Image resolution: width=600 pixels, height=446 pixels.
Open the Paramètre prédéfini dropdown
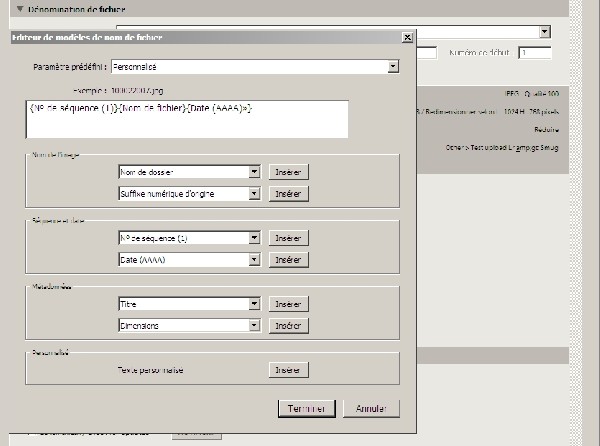pyautogui.click(x=393, y=67)
